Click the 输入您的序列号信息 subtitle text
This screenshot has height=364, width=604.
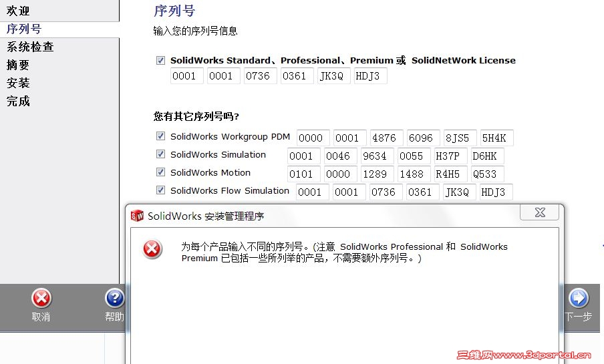[195, 31]
